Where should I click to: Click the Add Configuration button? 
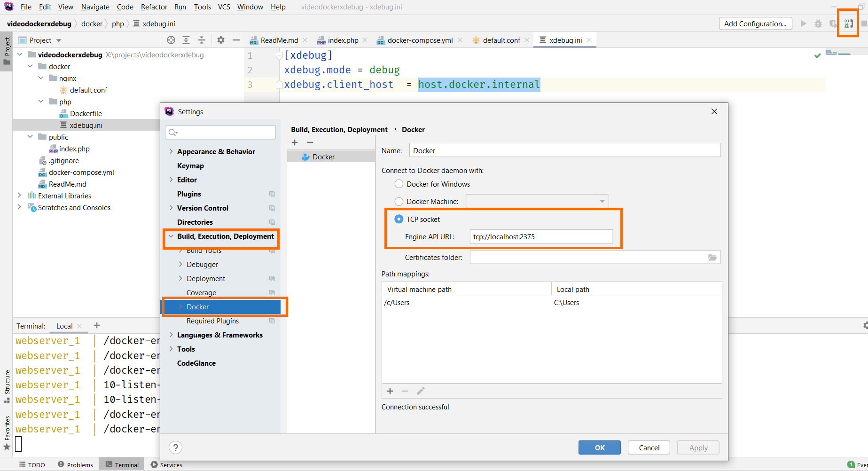pyautogui.click(x=755, y=24)
